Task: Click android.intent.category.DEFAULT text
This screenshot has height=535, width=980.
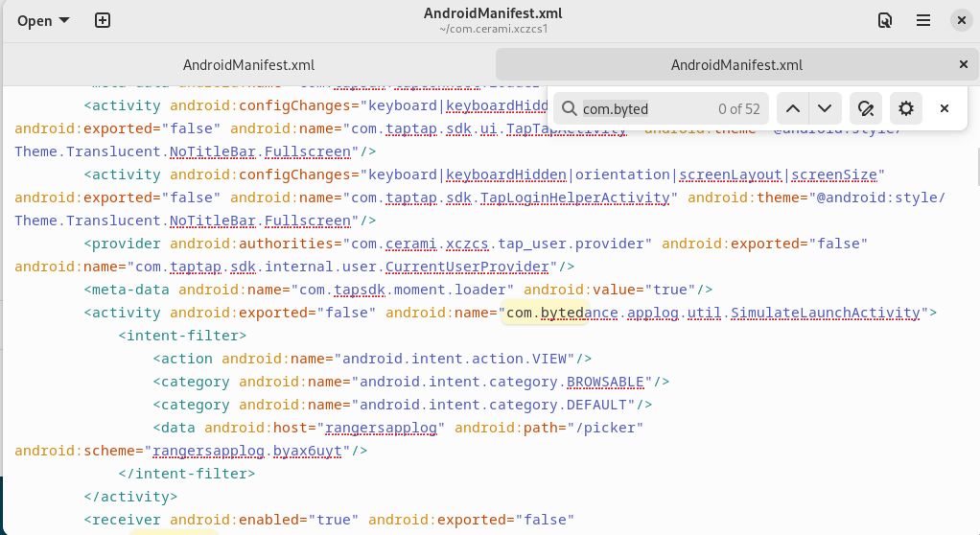Action: (493, 405)
